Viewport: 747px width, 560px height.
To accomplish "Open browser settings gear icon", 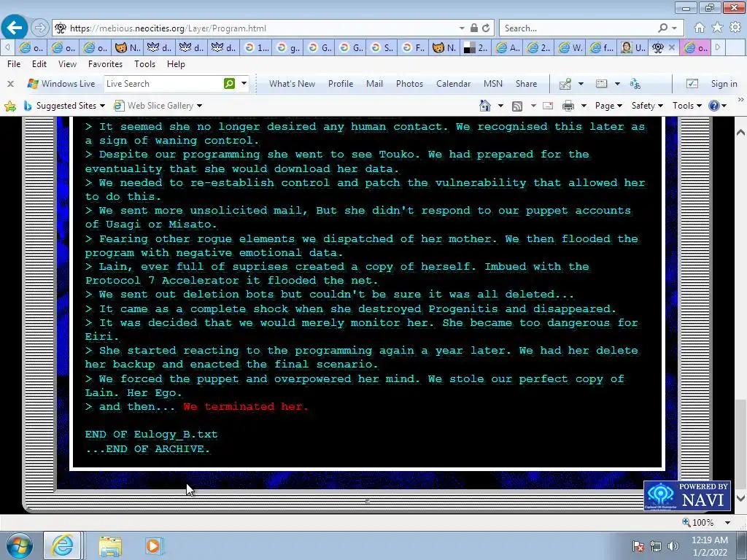I will click(x=735, y=28).
